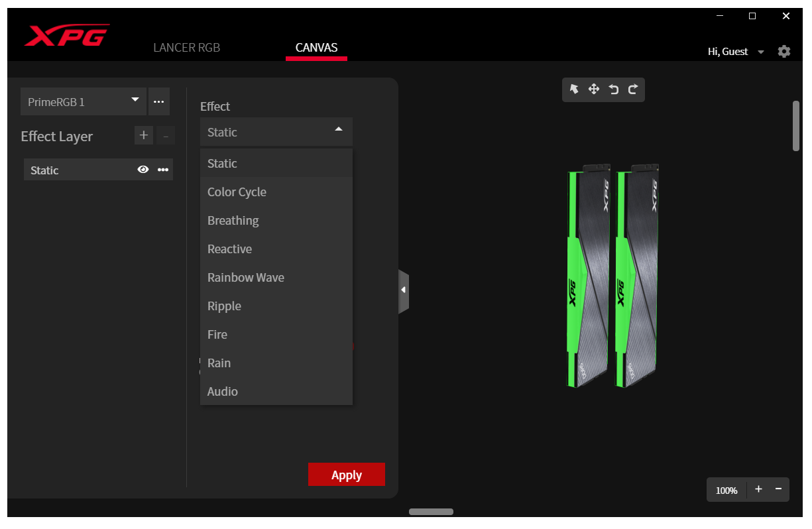Viewport: 812px width, 529px height.
Task: Add a new effect layer
Action: coord(144,135)
